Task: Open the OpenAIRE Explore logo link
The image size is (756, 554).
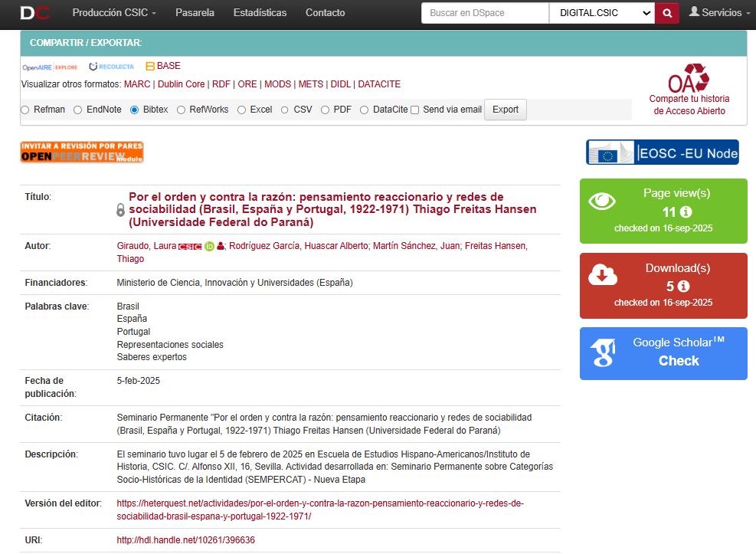Action: tap(50, 67)
